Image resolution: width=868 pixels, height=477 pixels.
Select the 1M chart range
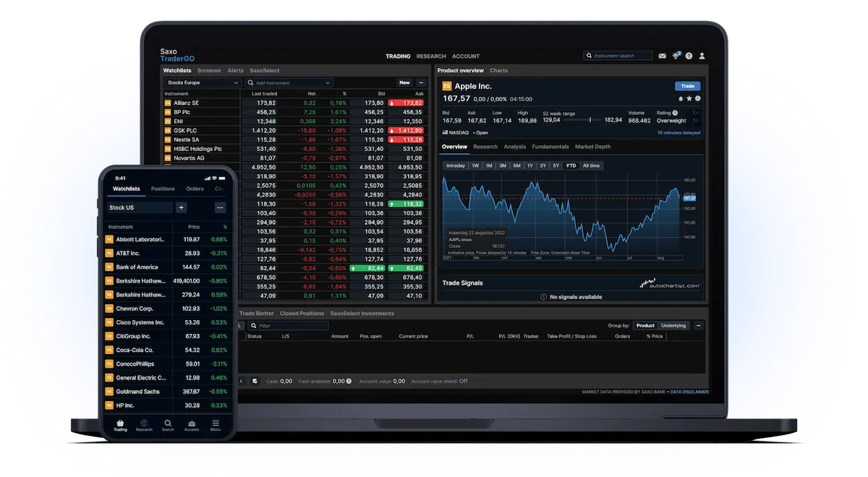(x=489, y=166)
